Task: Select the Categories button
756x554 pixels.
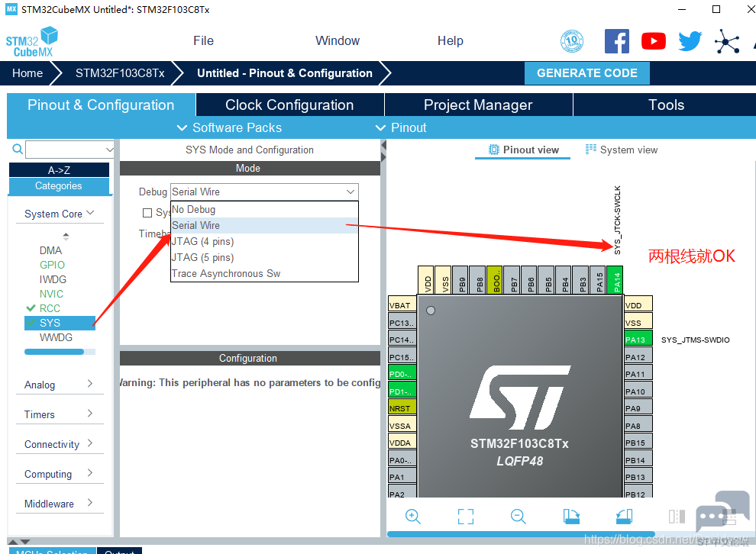Action: [x=59, y=186]
